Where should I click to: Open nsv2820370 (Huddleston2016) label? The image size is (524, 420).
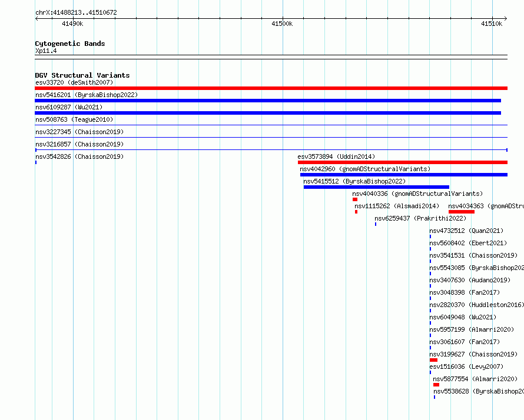point(476,305)
